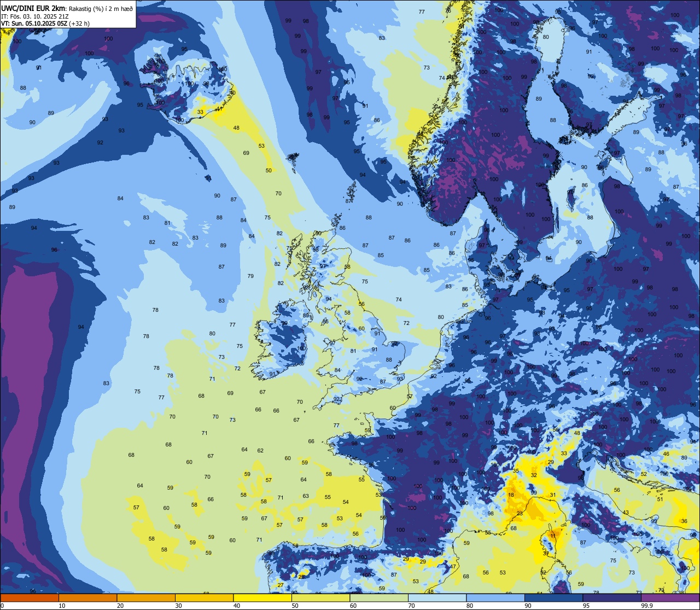Click the map humidity value '43'

point(626,513)
